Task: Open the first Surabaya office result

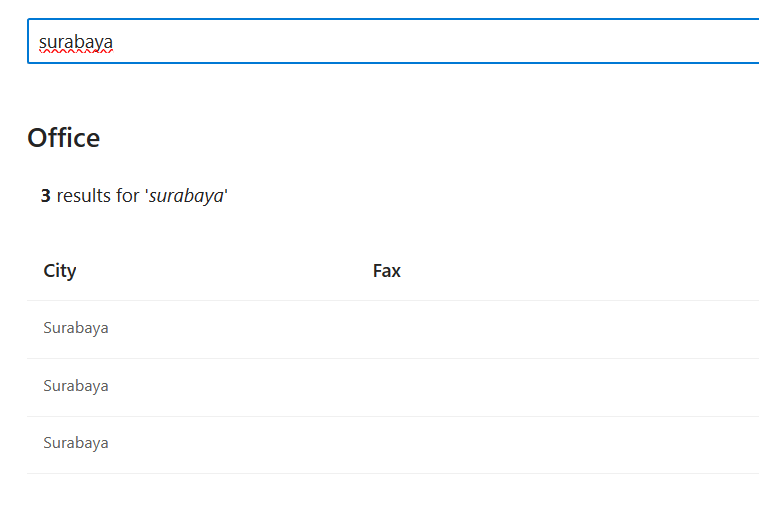Action: (x=76, y=328)
